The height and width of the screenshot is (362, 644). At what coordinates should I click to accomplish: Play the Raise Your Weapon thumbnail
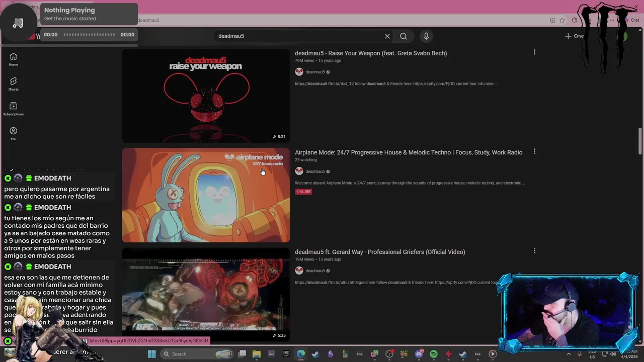206,96
